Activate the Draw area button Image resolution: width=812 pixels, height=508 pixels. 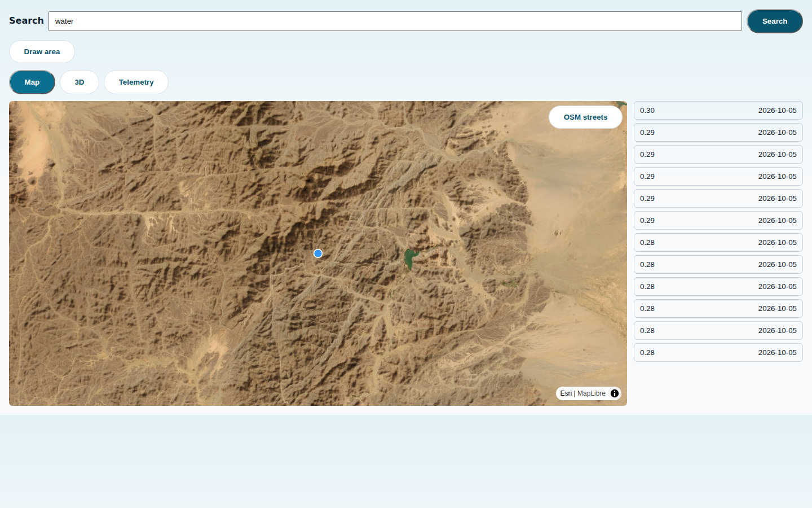(x=42, y=52)
